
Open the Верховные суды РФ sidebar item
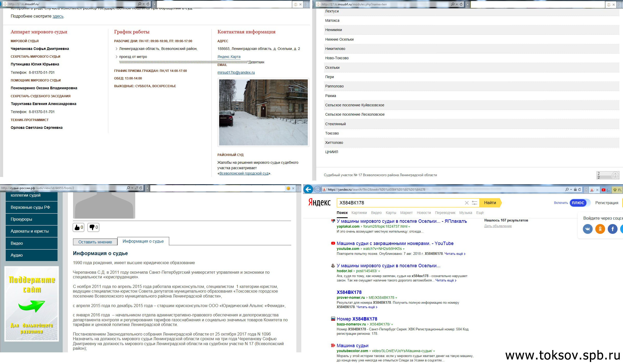(32, 207)
